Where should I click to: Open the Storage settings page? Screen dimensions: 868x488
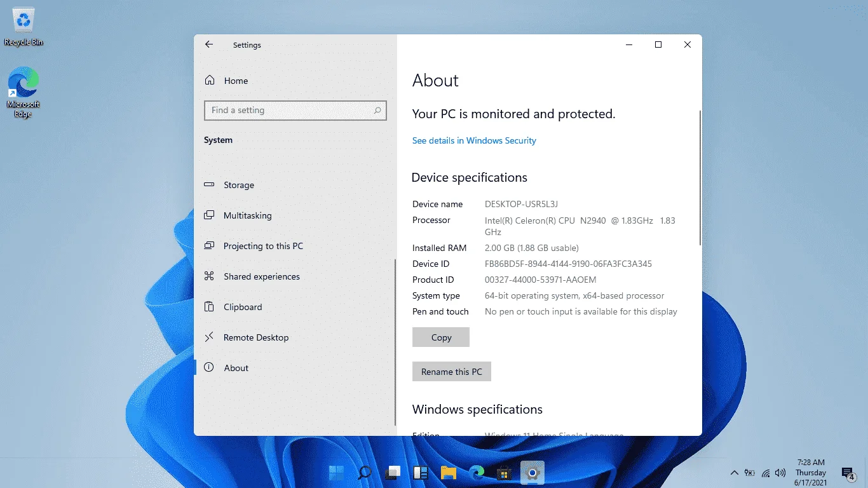295,185
